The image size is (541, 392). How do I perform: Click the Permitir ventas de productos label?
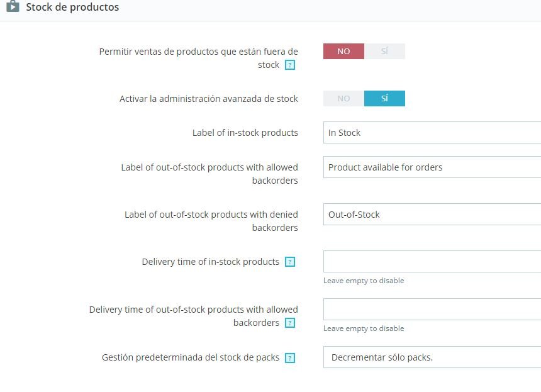[199, 52]
